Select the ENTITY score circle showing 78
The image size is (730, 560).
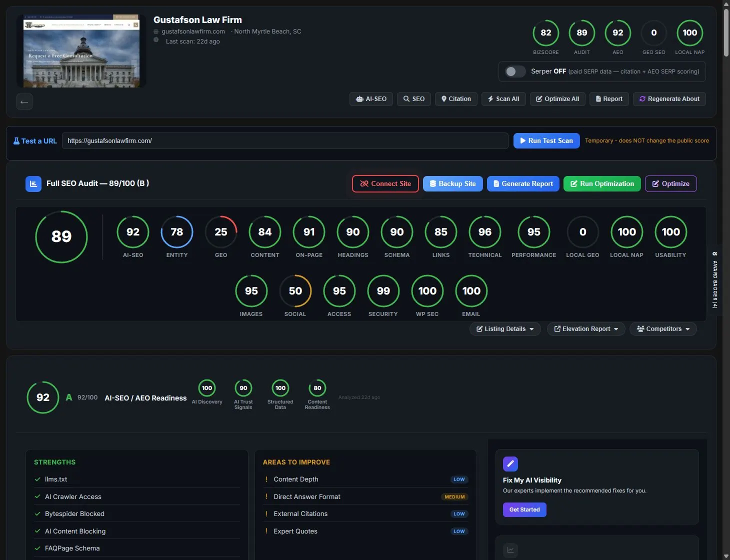177,232
